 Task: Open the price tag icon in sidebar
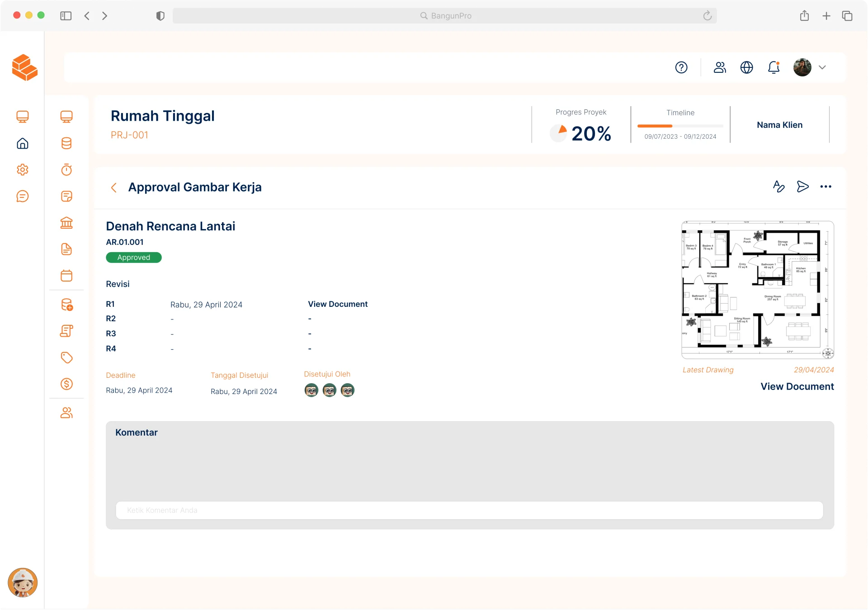(66, 358)
